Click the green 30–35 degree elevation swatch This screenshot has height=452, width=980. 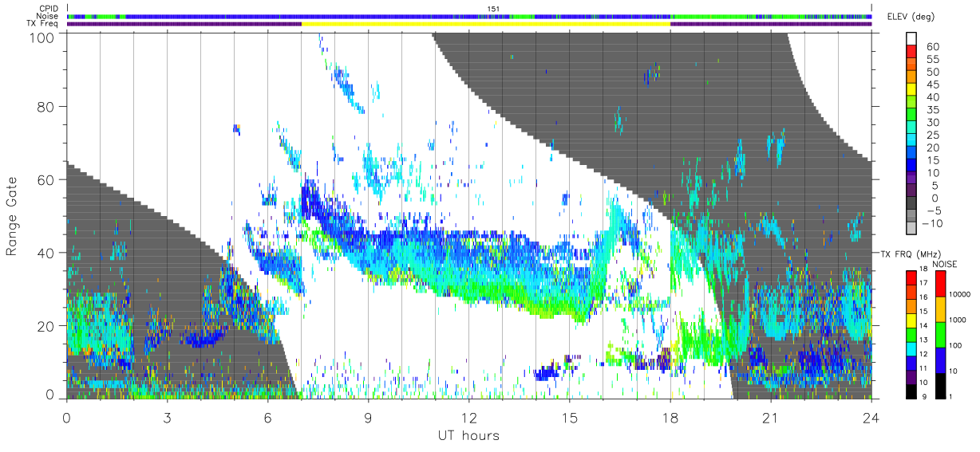[x=911, y=116]
